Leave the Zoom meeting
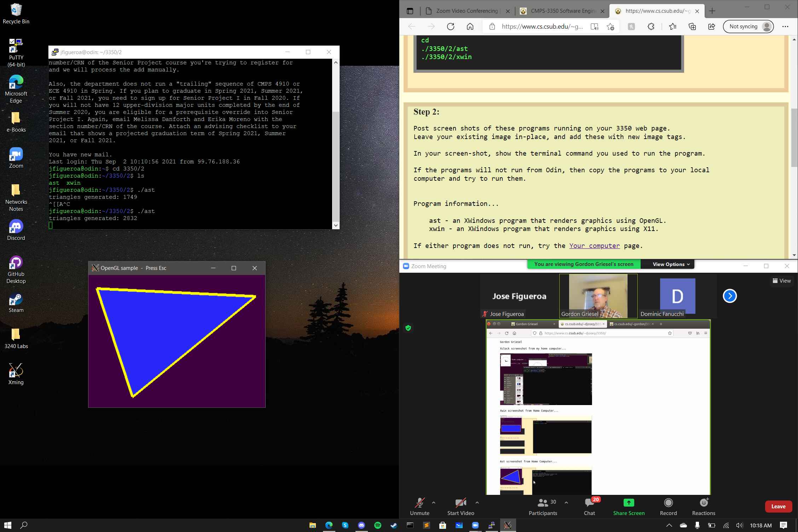The height and width of the screenshot is (532, 798). click(x=778, y=507)
